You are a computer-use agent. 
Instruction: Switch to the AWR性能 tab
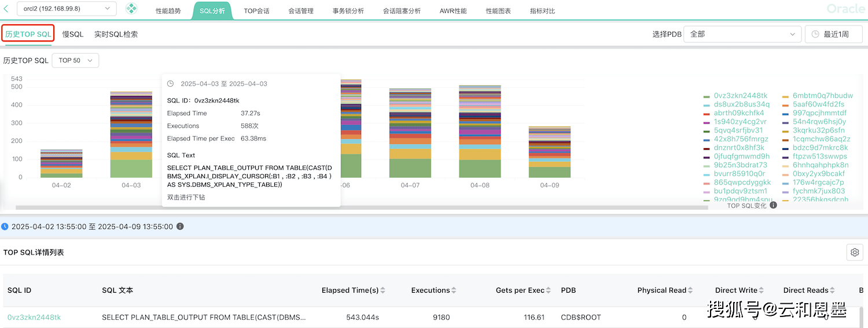coord(453,11)
